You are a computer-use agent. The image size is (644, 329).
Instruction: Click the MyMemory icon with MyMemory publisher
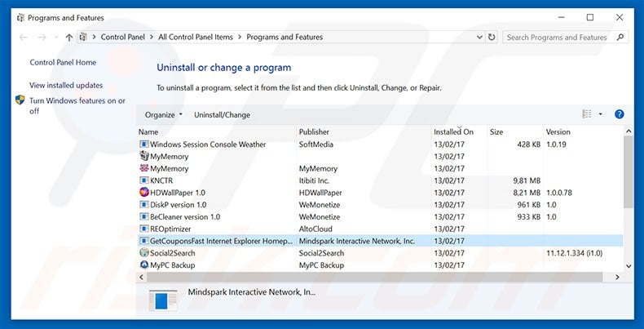(143, 168)
